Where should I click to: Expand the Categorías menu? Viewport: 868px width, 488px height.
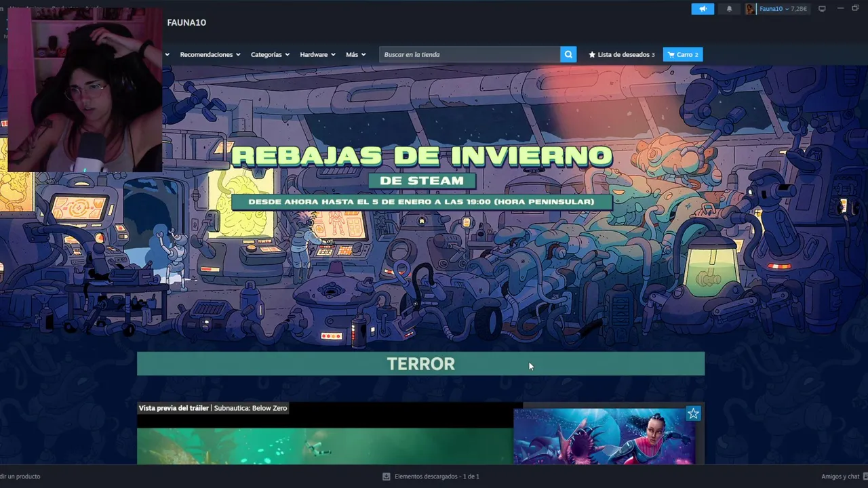270,54
